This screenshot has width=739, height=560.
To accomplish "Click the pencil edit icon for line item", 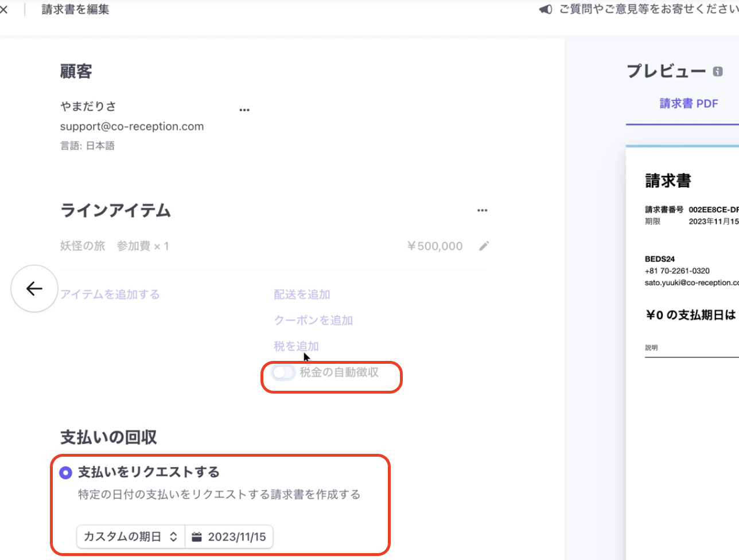I will [x=484, y=246].
